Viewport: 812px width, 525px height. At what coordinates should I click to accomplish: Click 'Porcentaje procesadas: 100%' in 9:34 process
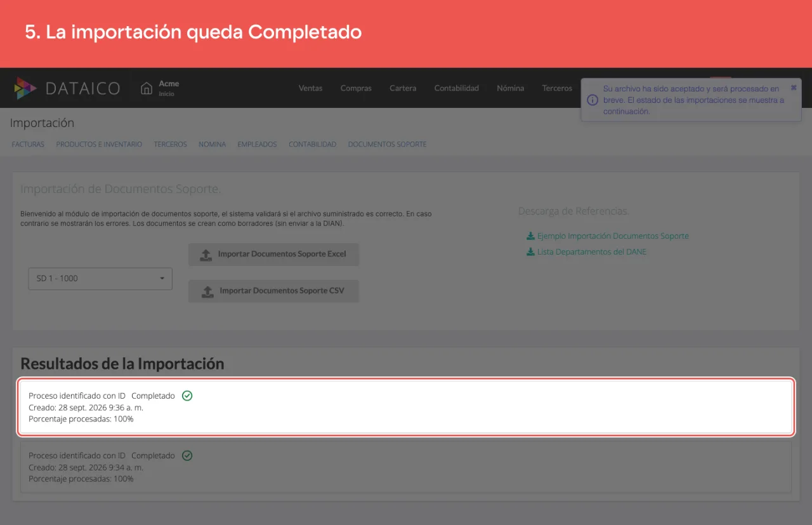(81, 479)
